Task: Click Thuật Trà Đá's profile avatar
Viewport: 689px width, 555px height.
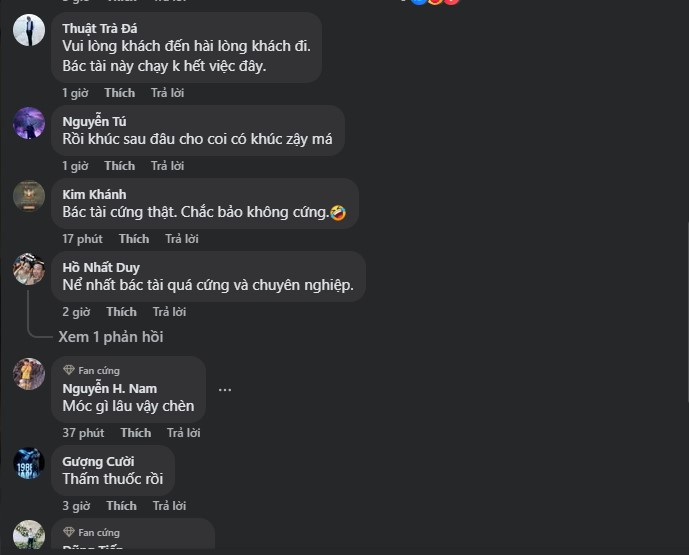Action: 29,30
